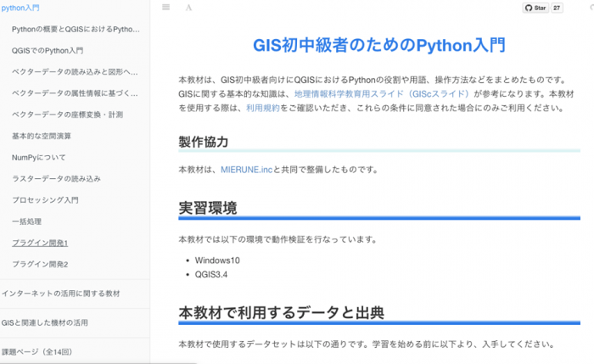Open the プラグイン開発1 link

point(40,243)
